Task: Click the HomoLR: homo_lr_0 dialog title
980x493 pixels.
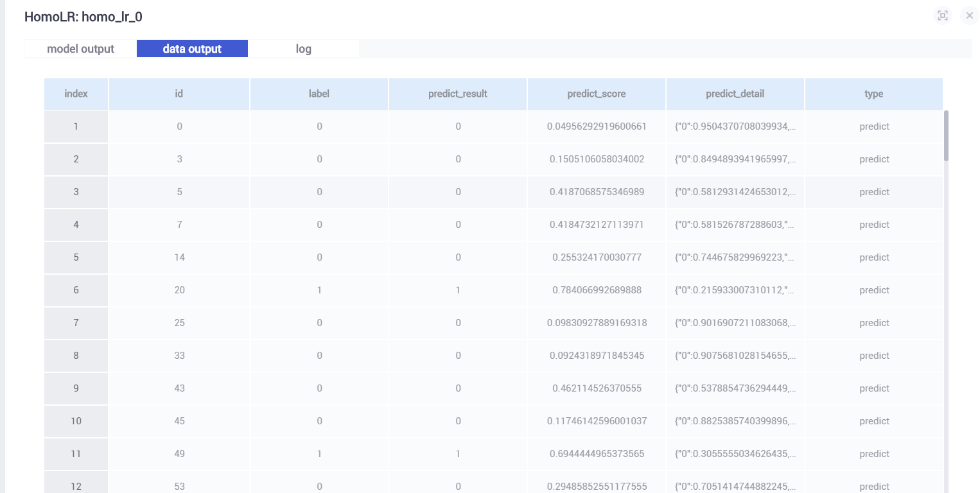Action: point(83,17)
